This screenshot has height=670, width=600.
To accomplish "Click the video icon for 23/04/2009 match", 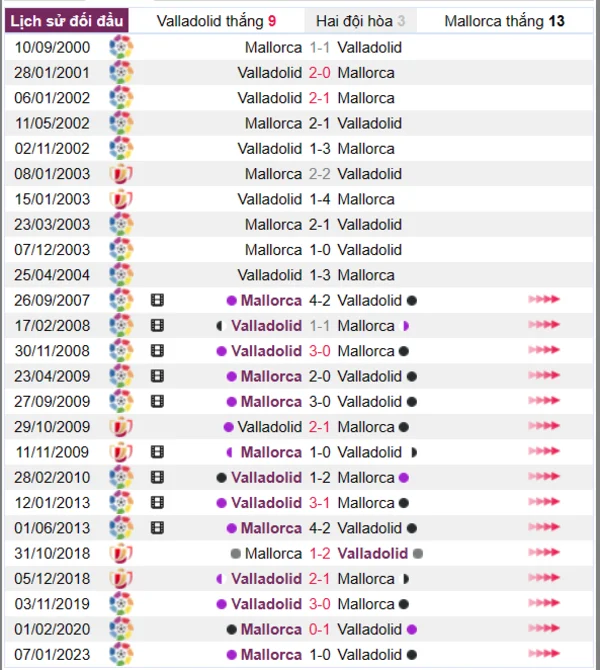I will (x=157, y=376).
